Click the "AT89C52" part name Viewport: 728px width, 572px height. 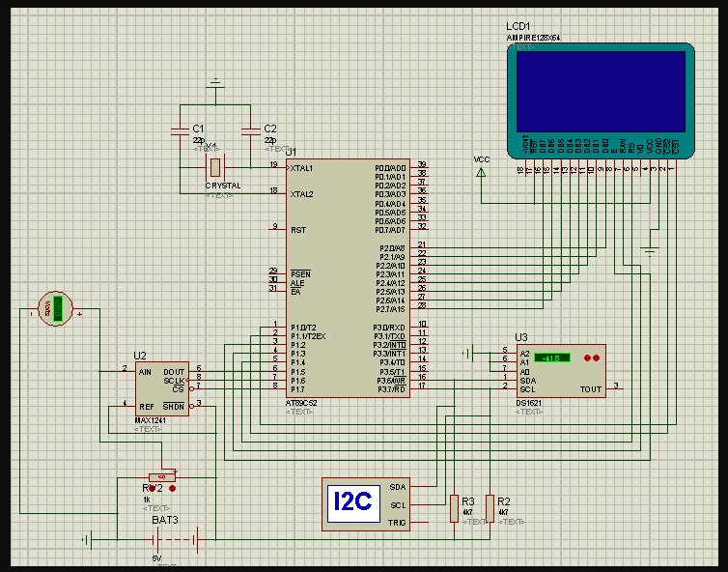coord(301,403)
